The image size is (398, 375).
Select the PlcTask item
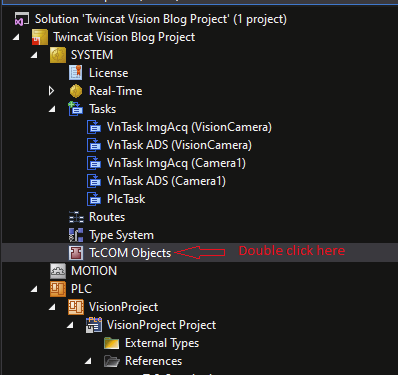click(116, 199)
